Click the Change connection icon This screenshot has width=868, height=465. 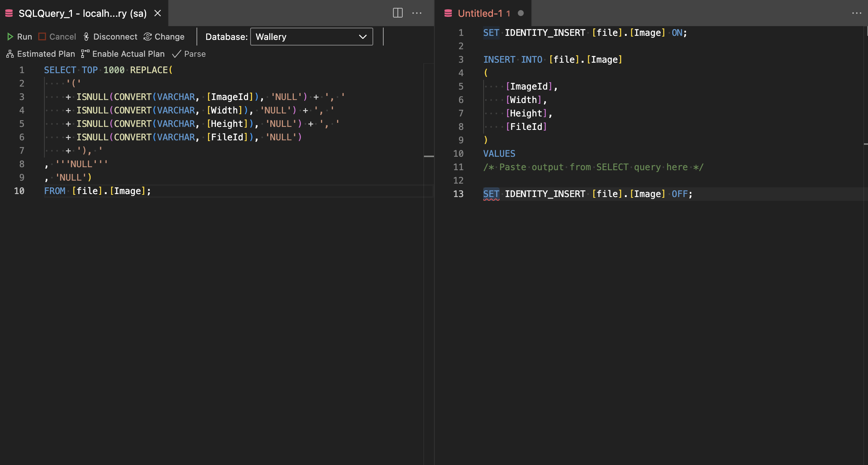point(148,37)
